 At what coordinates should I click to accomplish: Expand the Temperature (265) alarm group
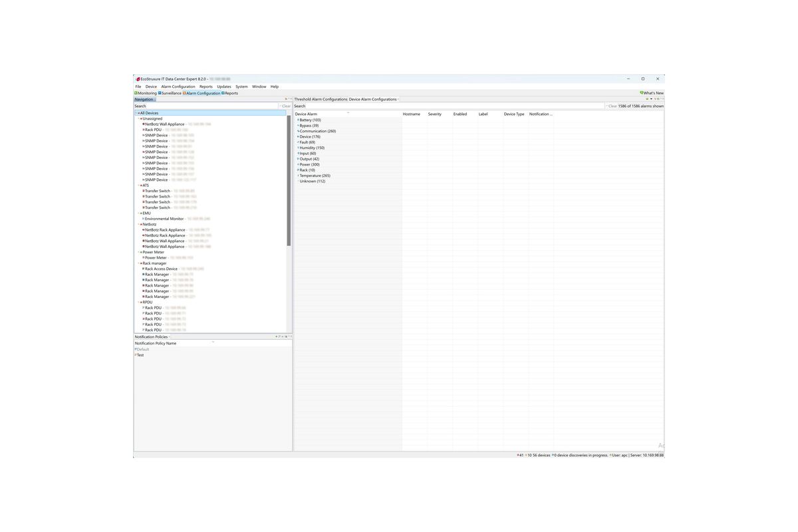point(298,176)
